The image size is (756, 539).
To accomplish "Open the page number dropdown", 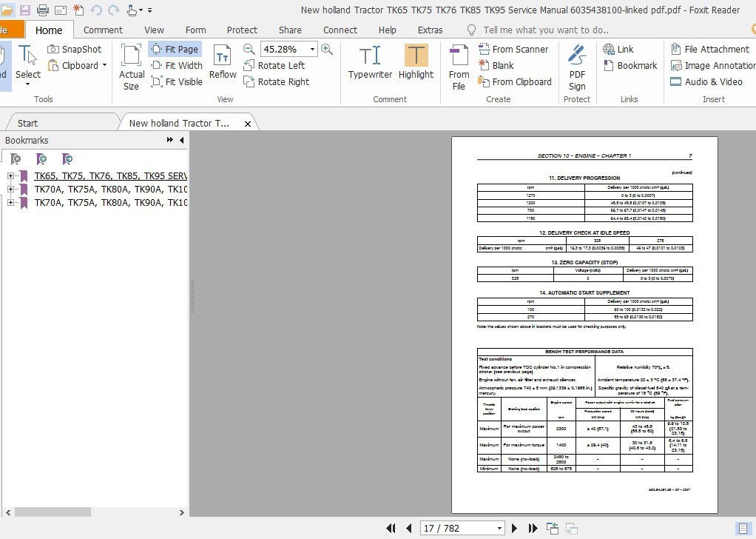I will click(499, 529).
